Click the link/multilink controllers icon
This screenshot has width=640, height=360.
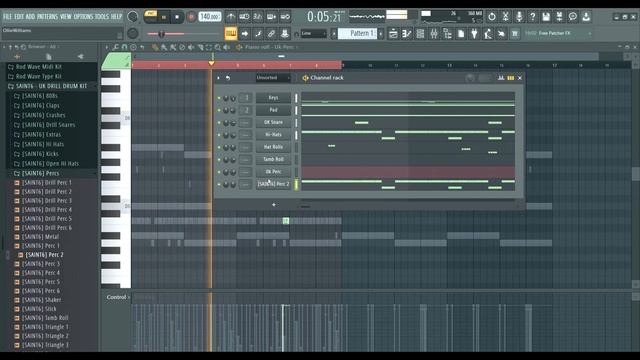(x=271, y=33)
